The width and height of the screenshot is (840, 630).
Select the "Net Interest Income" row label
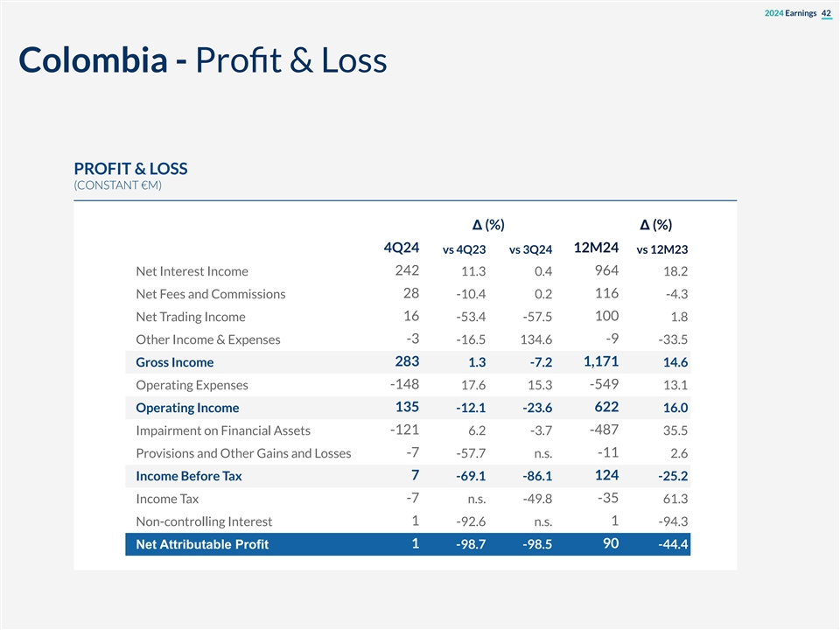click(192, 271)
